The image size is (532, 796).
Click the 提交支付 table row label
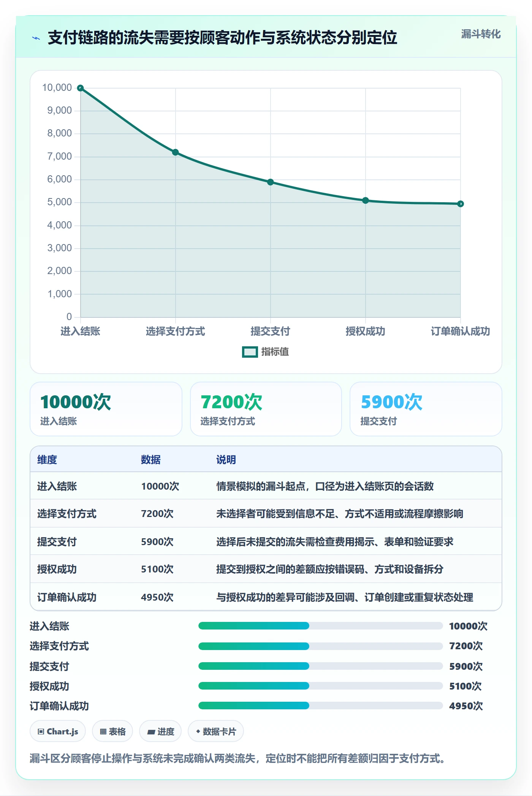[57, 542]
